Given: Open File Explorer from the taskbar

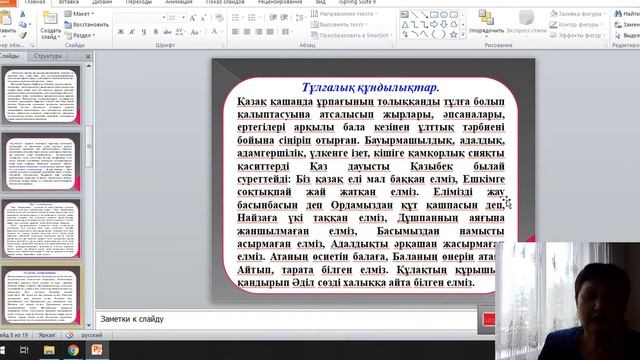Looking at the screenshot, I should [x=49, y=350].
